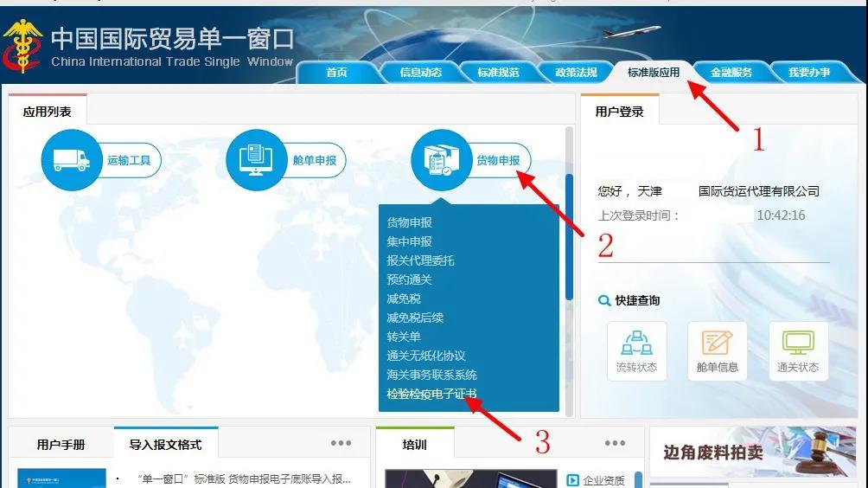Open the 标准规范 tab
Viewport: 868px width, 488px height.
[x=498, y=73]
